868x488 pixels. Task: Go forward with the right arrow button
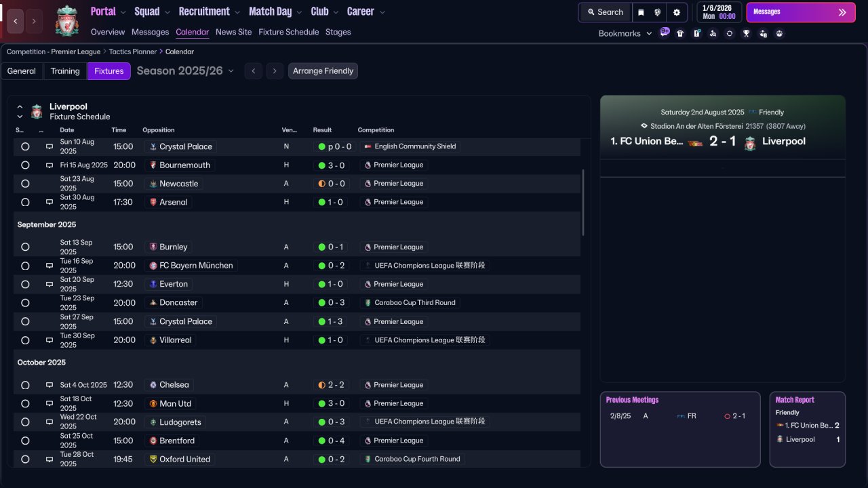coord(35,21)
